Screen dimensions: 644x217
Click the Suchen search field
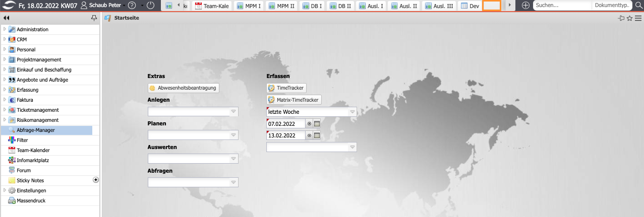point(562,6)
